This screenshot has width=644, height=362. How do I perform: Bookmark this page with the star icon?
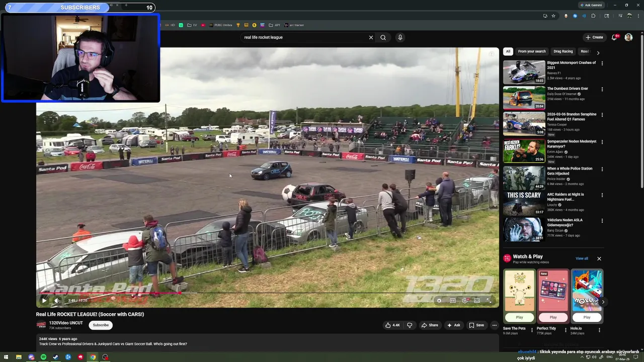(553, 16)
